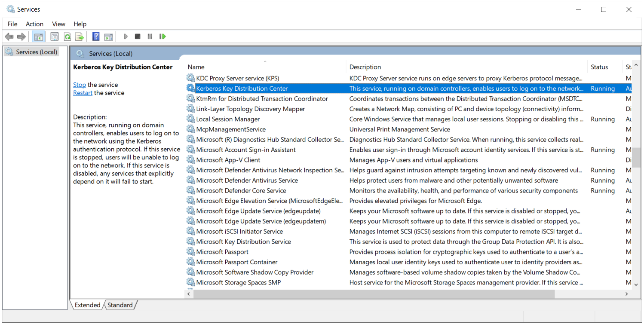Click Services icon in title bar
The width and height of the screenshot is (644, 324).
tap(10, 9)
